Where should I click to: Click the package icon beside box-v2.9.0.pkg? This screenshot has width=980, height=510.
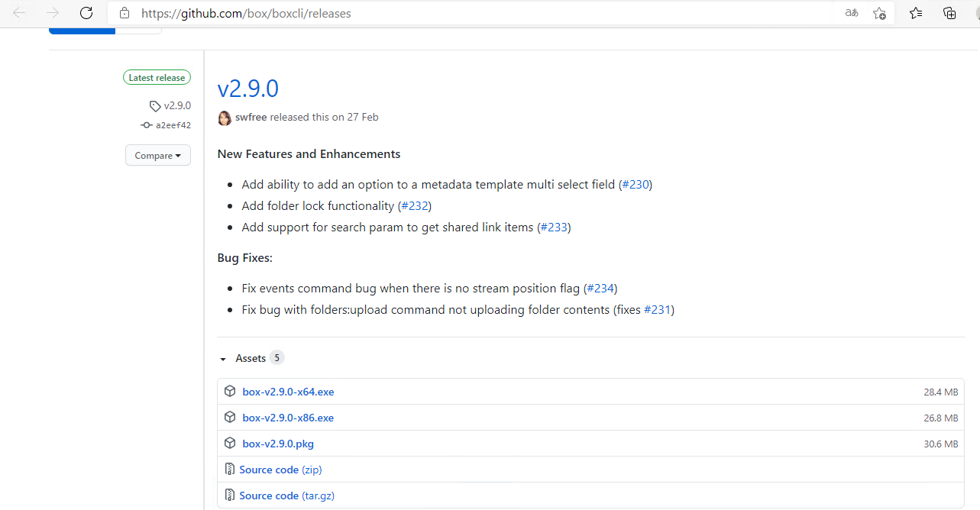coord(230,443)
